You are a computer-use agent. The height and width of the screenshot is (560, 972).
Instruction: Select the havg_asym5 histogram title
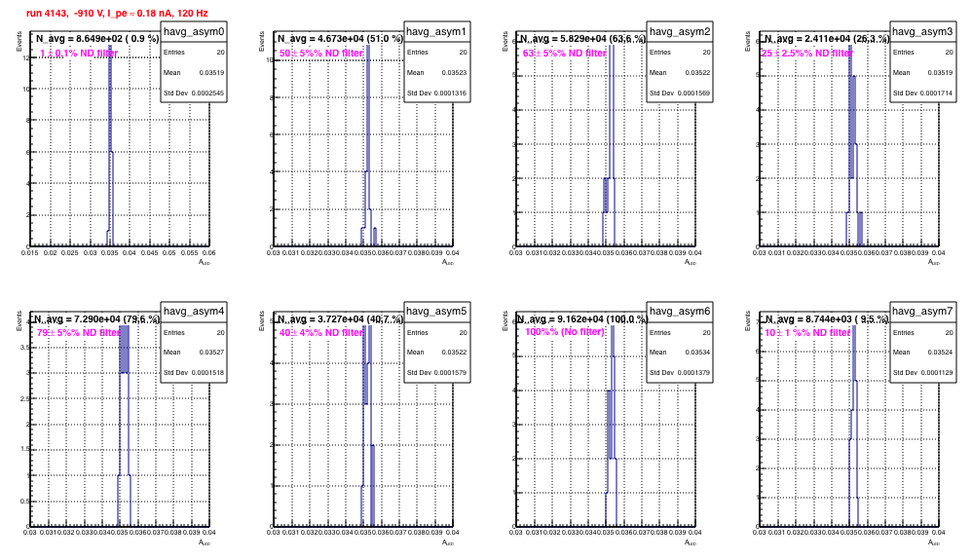[x=437, y=312]
